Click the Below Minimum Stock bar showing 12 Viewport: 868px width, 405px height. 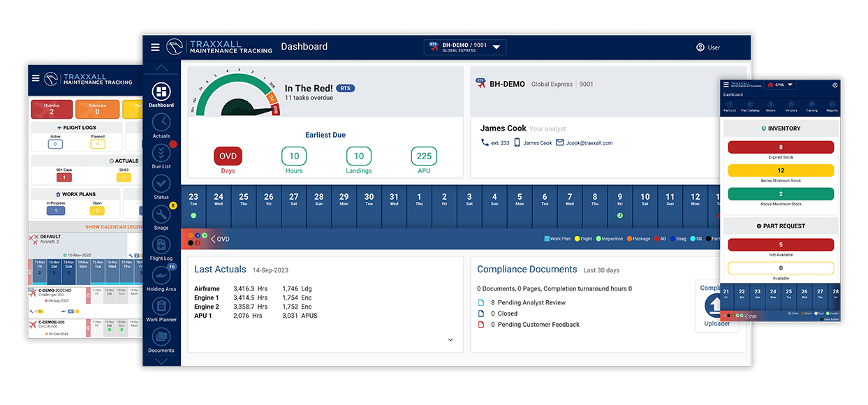[781, 170]
